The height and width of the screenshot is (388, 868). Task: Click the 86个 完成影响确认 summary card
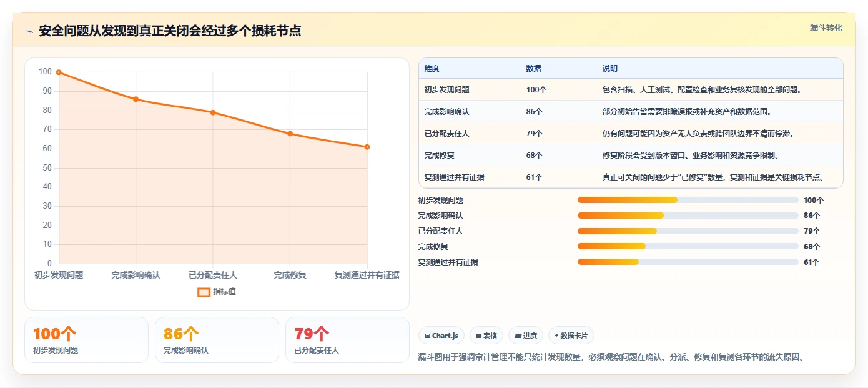[217, 340]
